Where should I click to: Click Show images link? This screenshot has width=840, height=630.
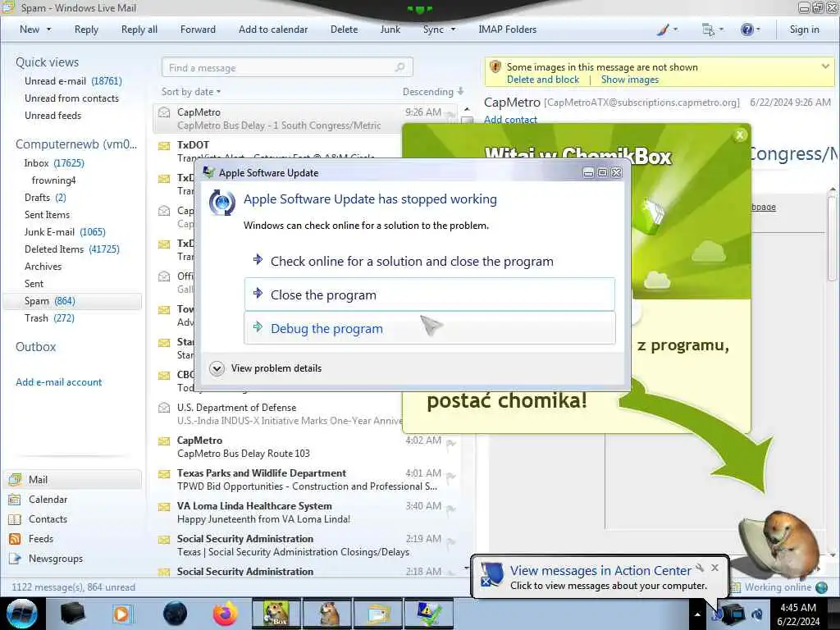[x=630, y=80]
